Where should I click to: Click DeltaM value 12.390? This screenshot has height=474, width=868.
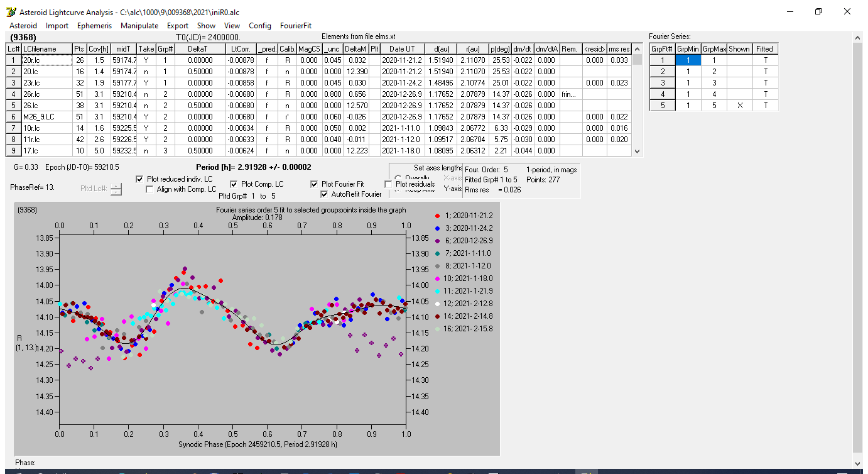[356, 72]
